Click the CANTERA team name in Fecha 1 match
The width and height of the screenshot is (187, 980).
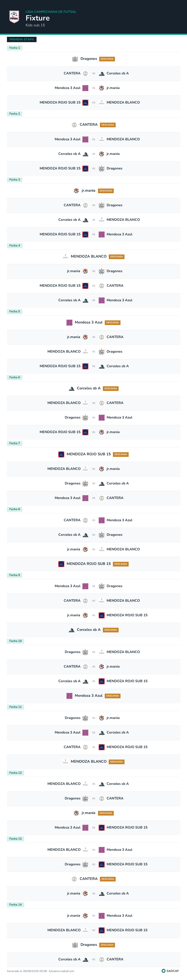[x=72, y=73]
